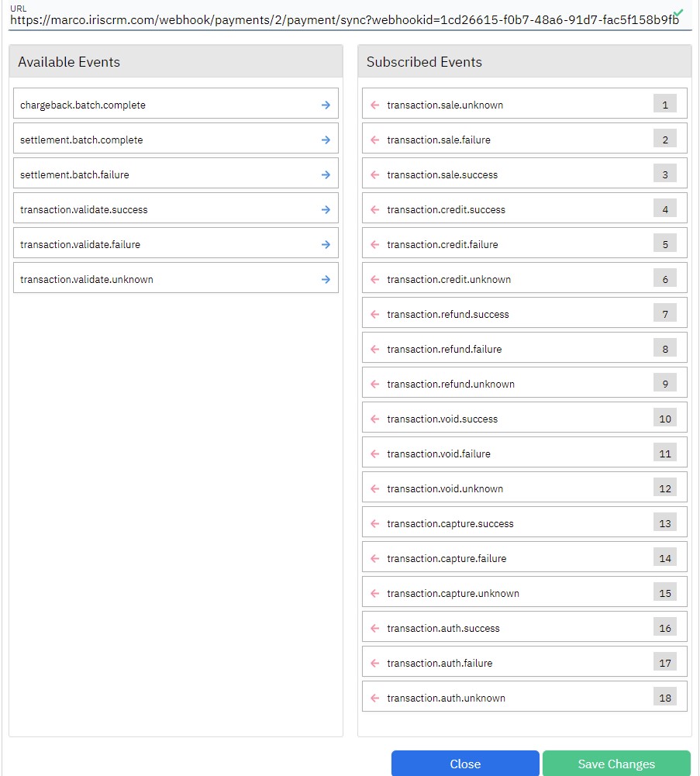Unsubscribe transaction.sale.unknown via its pink arrow
700x776 pixels.
(375, 102)
